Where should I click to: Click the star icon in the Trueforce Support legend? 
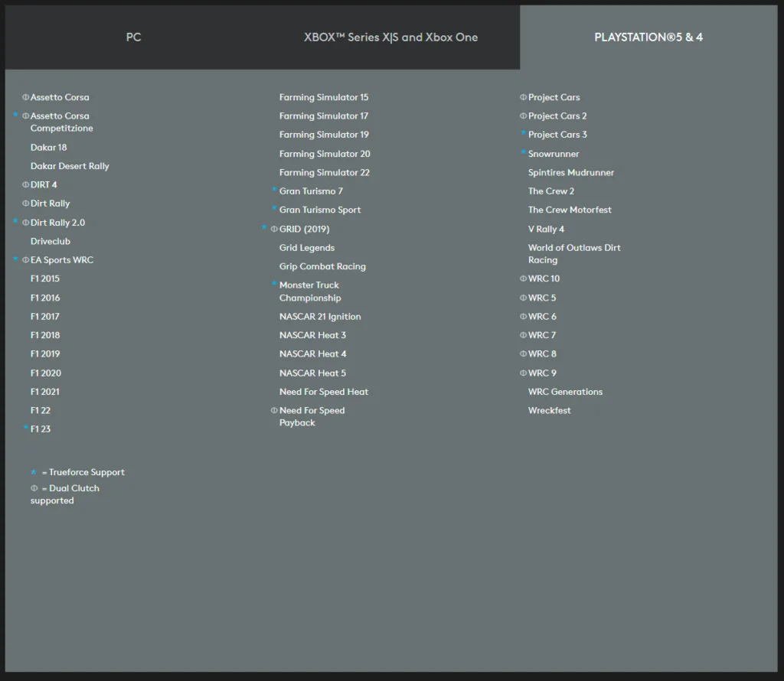[x=34, y=472]
